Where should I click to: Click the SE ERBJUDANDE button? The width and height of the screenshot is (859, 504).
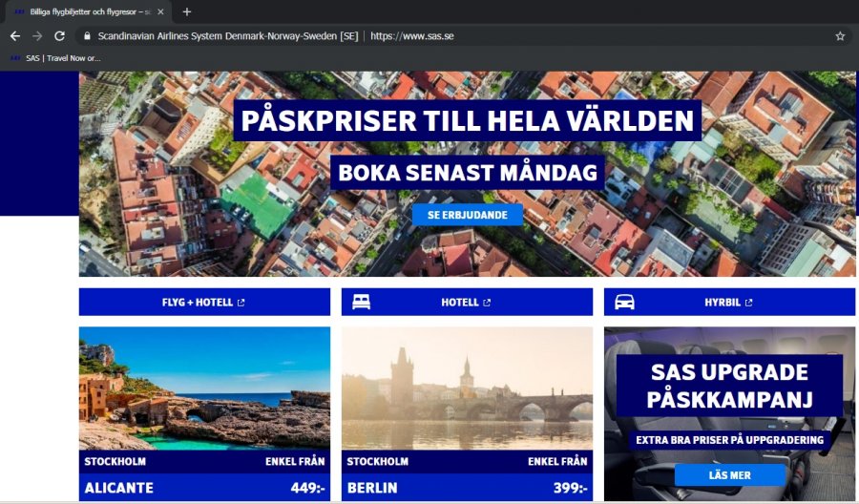pyautogui.click(x=468, y=215)
